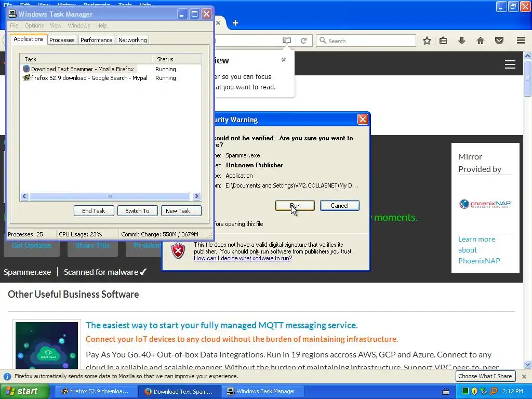
Task: Sort by the Status column header
Action: click(177, 59)
